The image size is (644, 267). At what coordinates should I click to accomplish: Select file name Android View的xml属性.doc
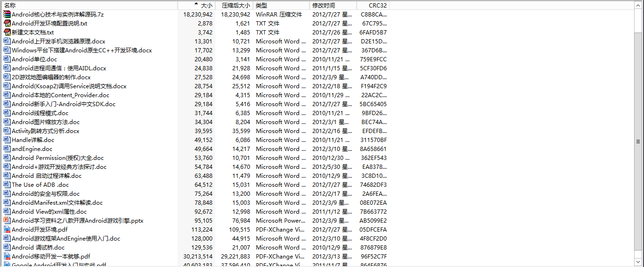click(x=49, y=211)
